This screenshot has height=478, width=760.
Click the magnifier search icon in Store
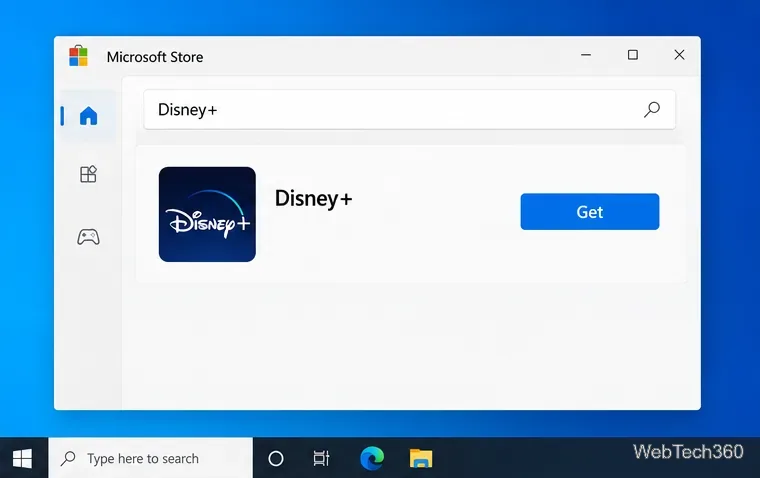pyautogui.click(x=651, y=110)
